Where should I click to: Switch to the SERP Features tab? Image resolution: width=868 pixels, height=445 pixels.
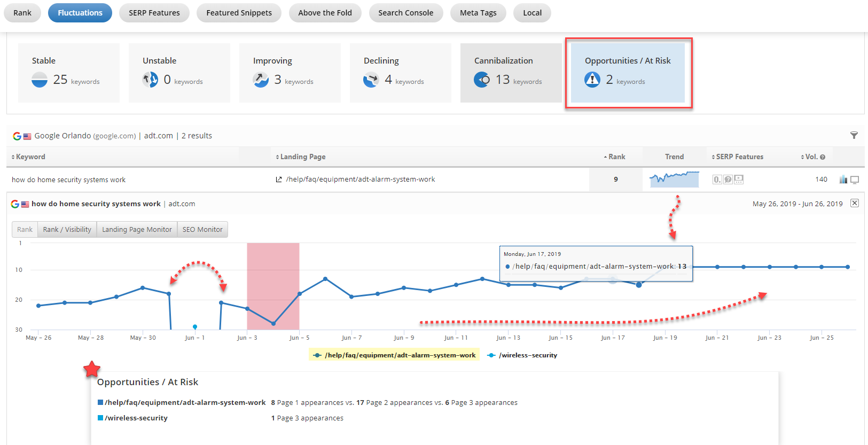click(x=154, y=13)
